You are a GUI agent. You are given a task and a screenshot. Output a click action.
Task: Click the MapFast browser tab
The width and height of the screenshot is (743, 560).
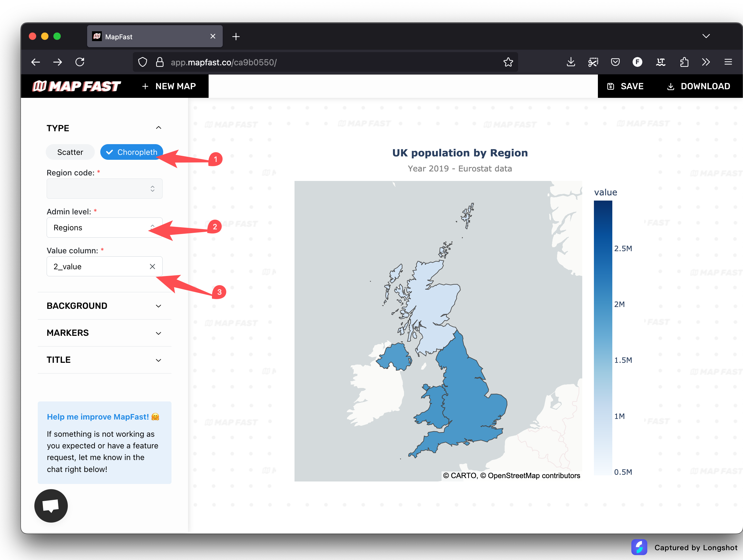(155, 36)
